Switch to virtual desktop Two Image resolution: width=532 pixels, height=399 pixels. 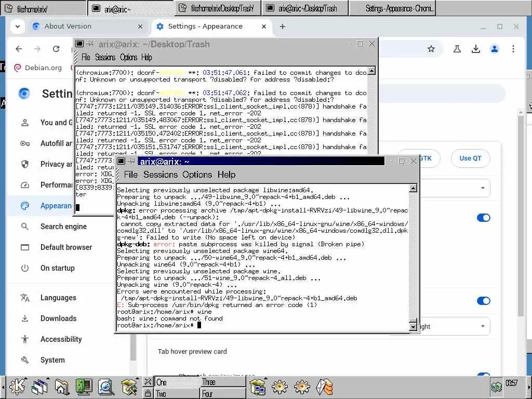pos(177,394)
